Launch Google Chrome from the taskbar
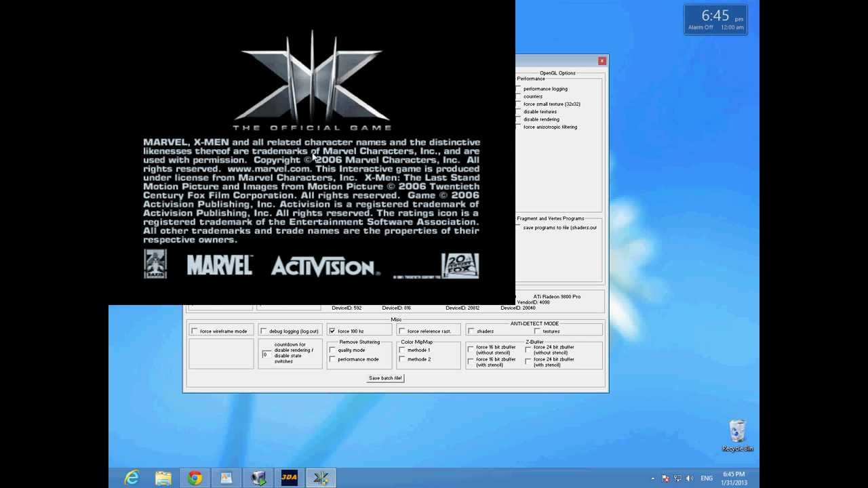Image resolution: width=868 pixels, height=488 pixels. coord(195,478)
